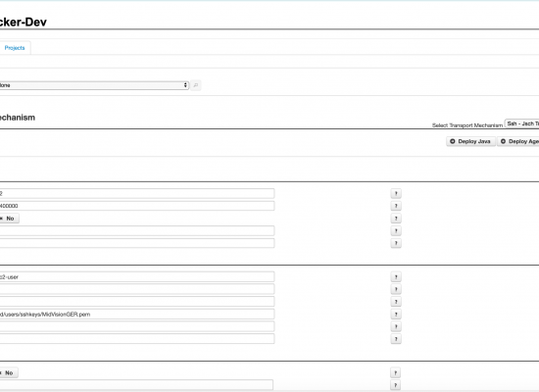Switch to the Projects tab
The height and width of the screenshot is (392, 539).
click(15, 48)
